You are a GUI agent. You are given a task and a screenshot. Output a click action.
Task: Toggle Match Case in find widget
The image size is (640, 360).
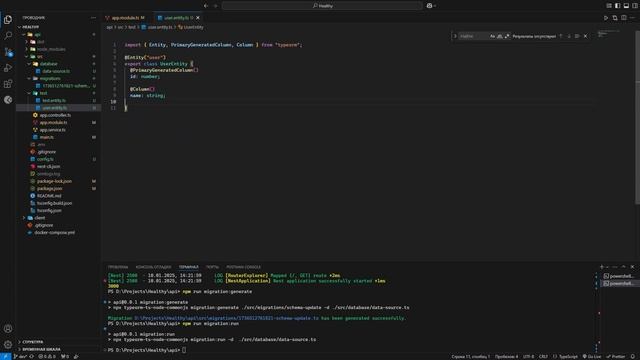point(492,36)
